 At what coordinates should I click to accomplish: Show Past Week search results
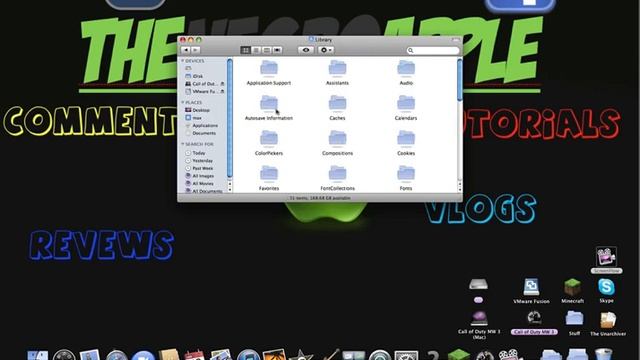[199, 168]
